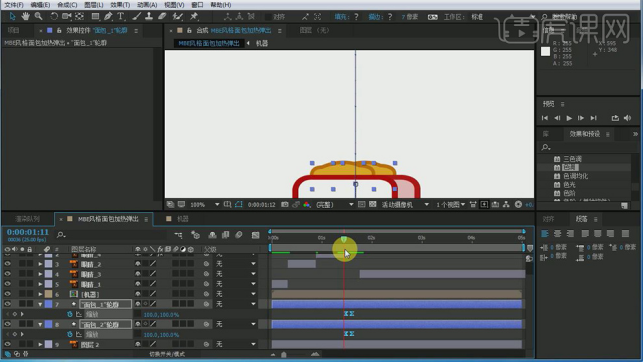Step to next frame in preview
The width and height of the screenshot is (644, 362).
pos(581,118)
